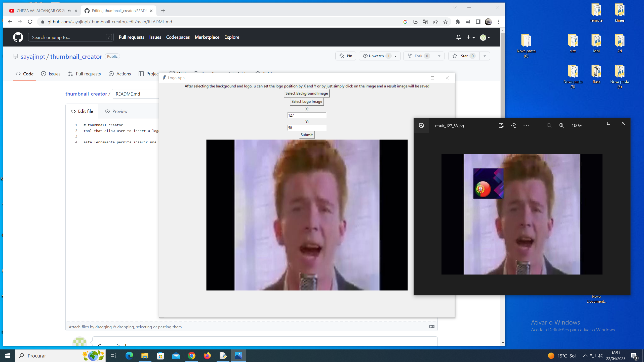Open Firefox from the taskbar
The width and height of the screenshot is (644, 362).
coord(207,356)
